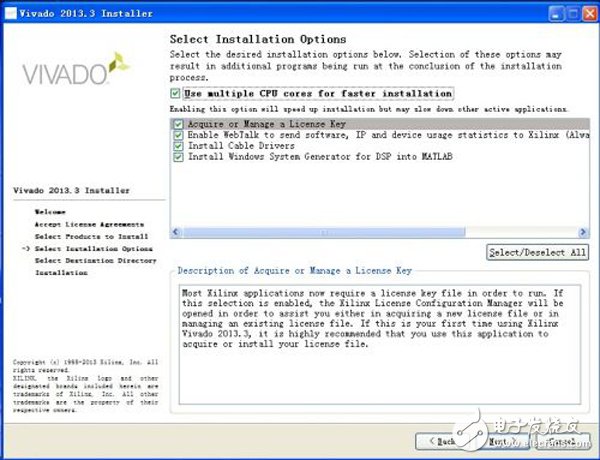Uncheck 'Install Cable Drivers' option

[178, 146]
